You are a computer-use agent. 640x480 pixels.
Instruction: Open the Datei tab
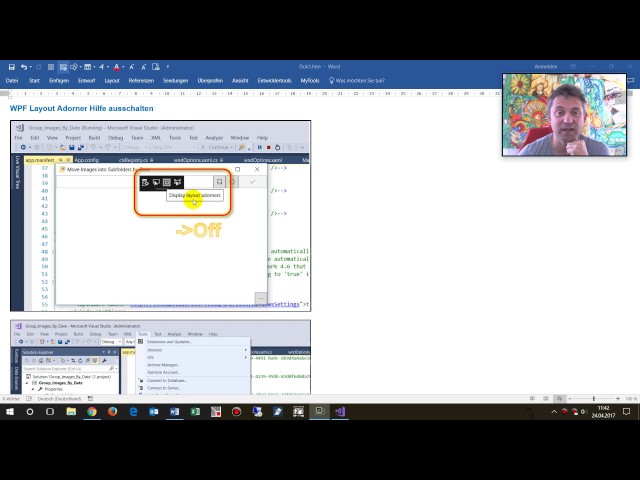(12, 81)
